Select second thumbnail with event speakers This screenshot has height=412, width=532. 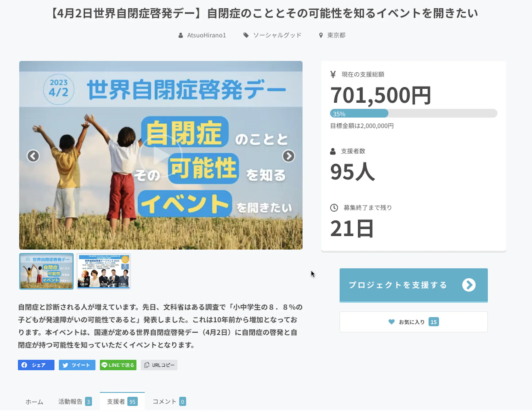pyautogui.click(x=104, y=271)
